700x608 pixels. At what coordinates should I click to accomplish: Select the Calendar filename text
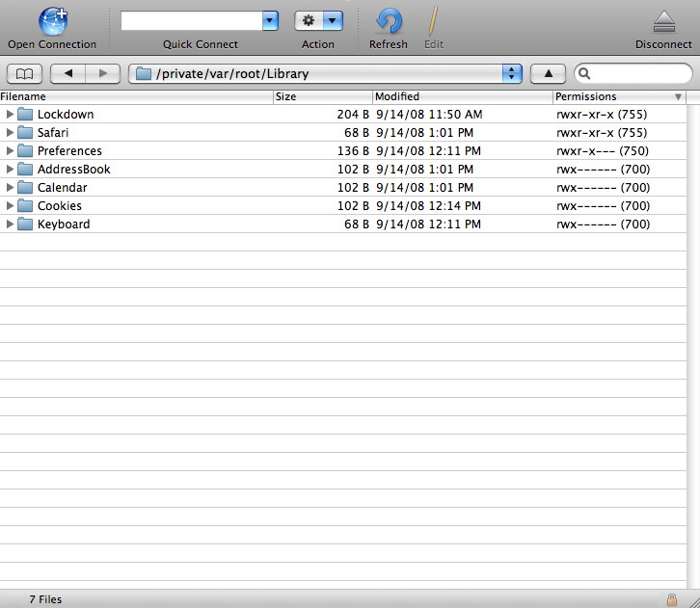(x=63, y=187)
